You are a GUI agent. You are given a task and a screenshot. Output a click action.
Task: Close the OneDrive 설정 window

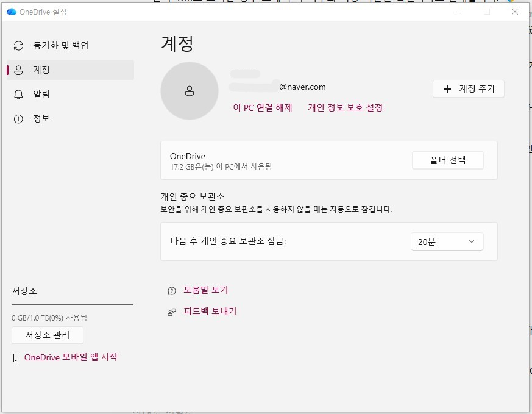pos(515,12)
